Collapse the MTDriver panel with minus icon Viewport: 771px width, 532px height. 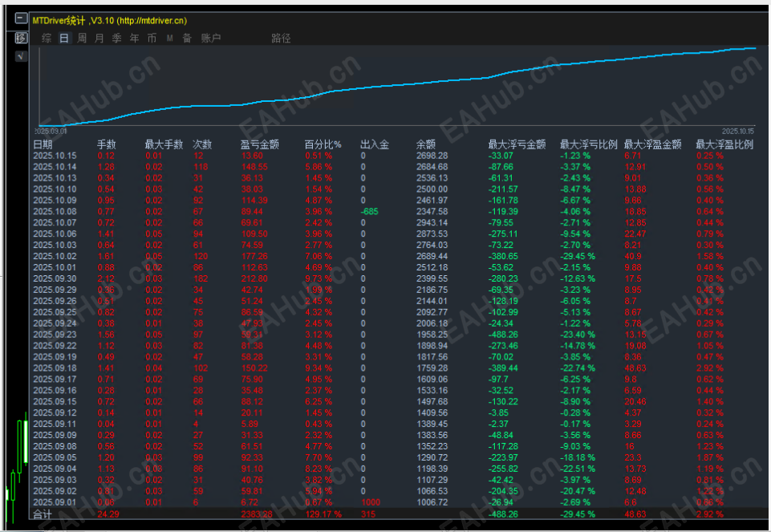(21, 19)
